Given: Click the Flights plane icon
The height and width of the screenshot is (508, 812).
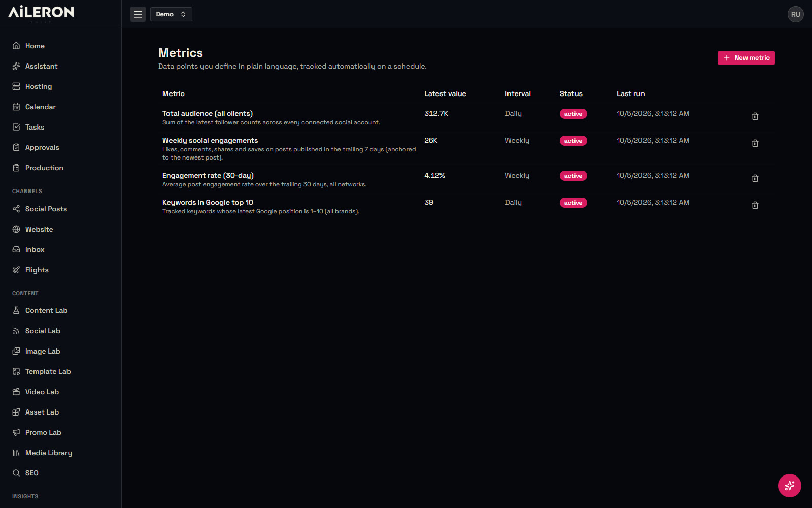Looking at the screenshot, I should click(x=16, y=270).
